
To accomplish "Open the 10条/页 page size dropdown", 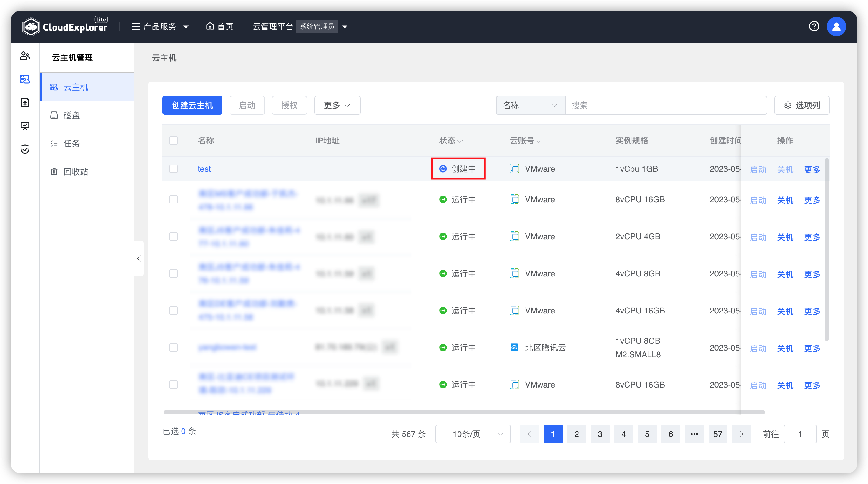I will pos(473,434).
